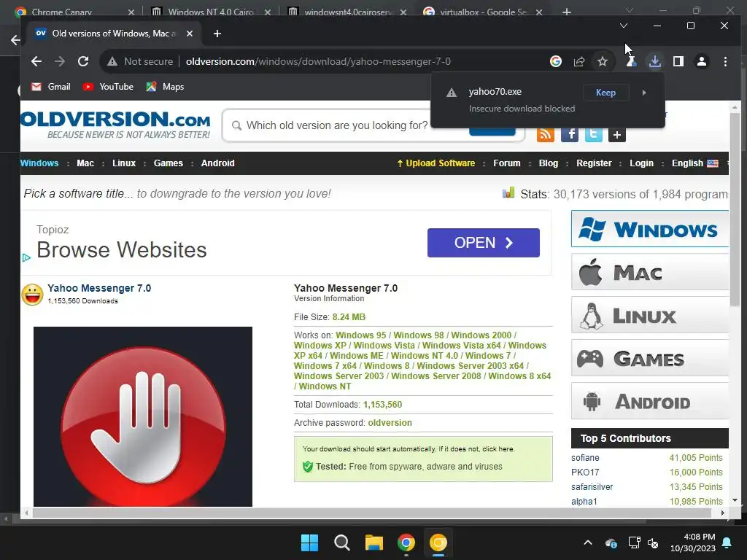Open Google icon in the address bar
Screen dimensions: 747x560
coord(555,61)
